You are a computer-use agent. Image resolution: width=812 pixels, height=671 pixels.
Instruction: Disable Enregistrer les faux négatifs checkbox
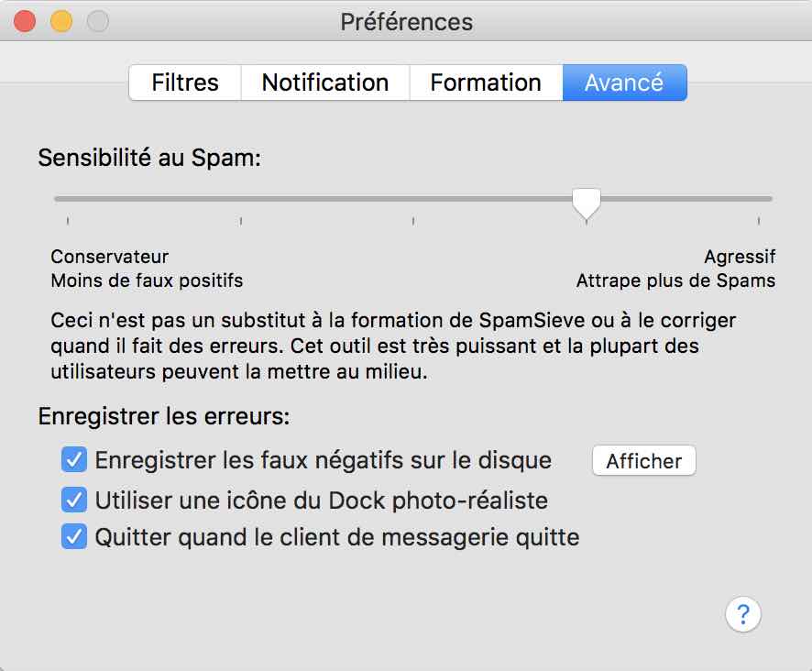click(x=74, y=459)
